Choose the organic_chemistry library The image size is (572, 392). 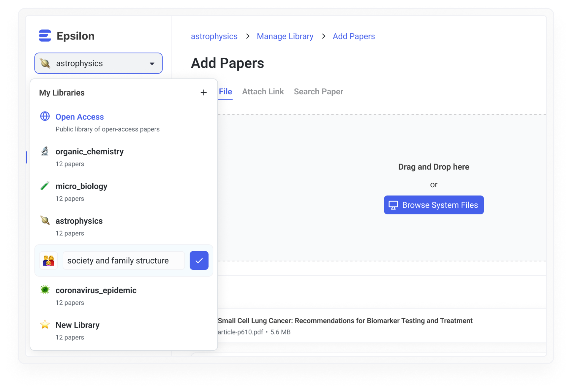click(x=124, y=157)
